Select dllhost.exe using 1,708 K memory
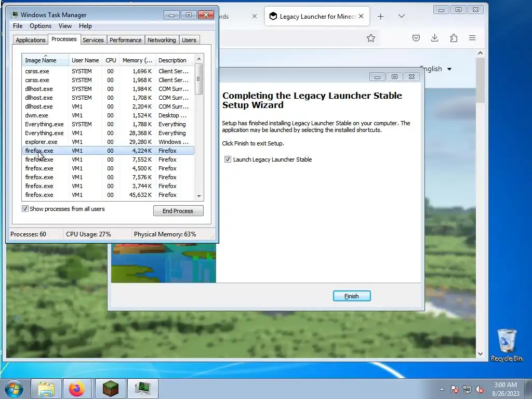The height and width of the screenshot is (399, 532). (108, 98)
